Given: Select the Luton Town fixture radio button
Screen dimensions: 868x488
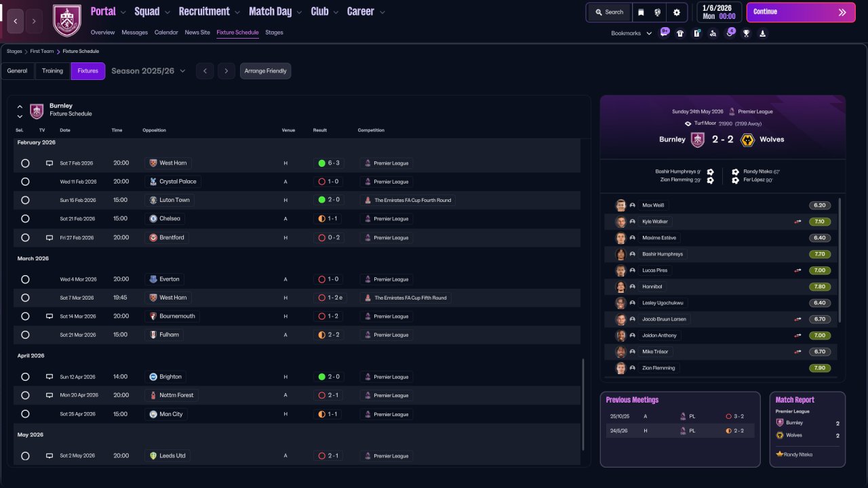Looking at the screenshot, I should [25, 201].
